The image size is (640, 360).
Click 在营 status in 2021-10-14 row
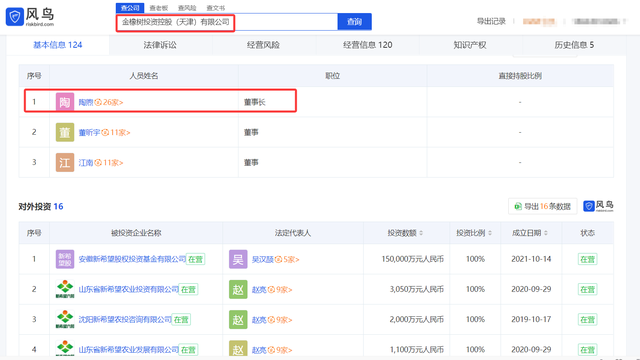587,259
